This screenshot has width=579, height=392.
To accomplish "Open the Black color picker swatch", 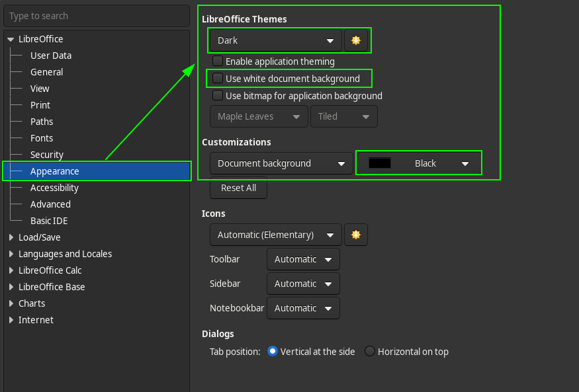I will click(418, 163).
